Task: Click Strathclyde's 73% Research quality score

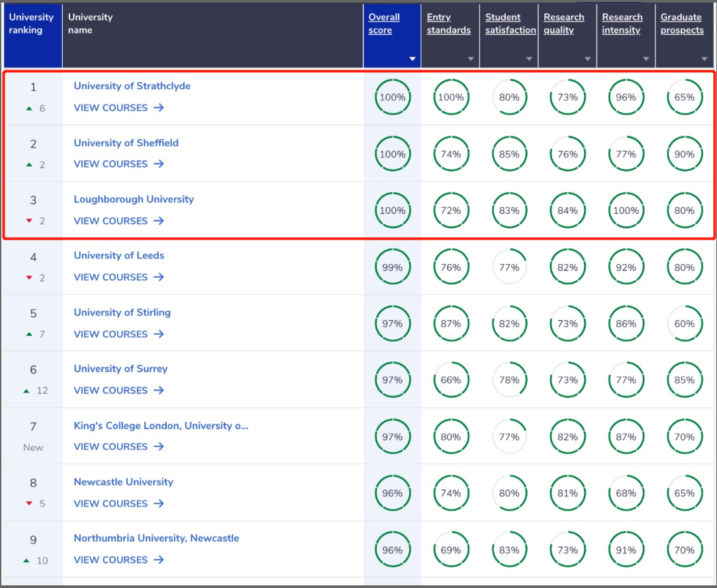Action: tap(567, 97)
